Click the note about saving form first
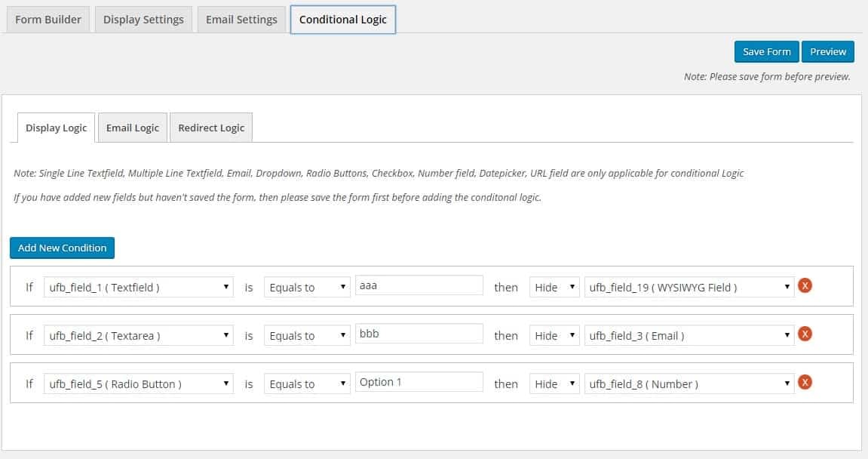The image size is (868, 459). tap(278, 197)
